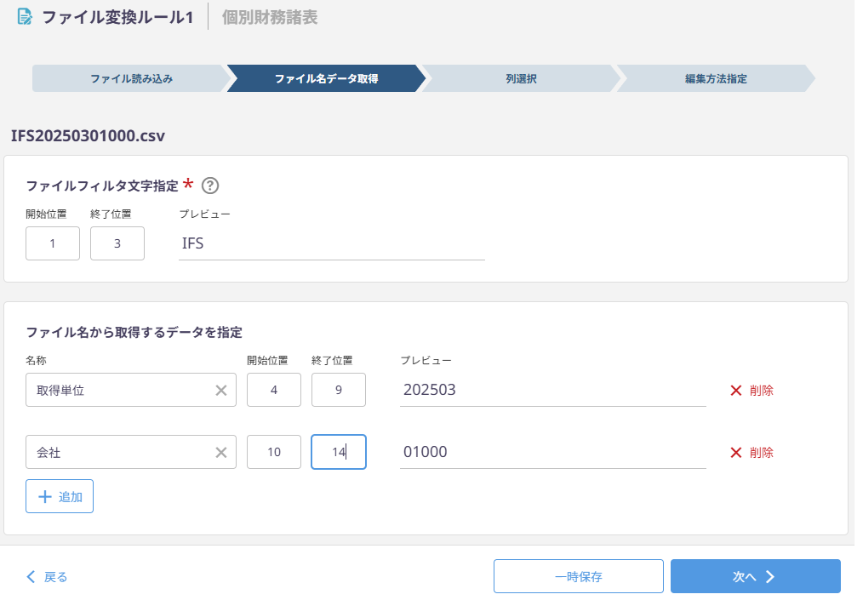855x600 pixels.
Task: Delete the 取得単位 row
Action: click(x=751, y=390)
